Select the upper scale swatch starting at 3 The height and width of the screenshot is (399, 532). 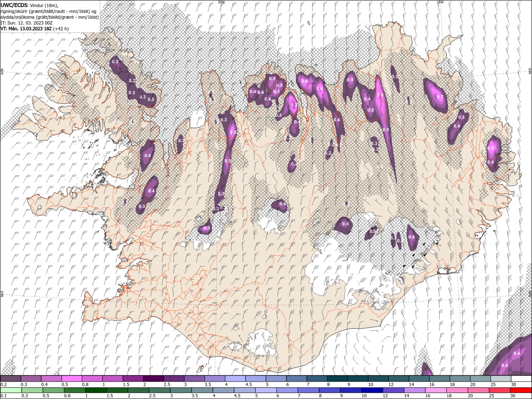[x=194, y=379]
